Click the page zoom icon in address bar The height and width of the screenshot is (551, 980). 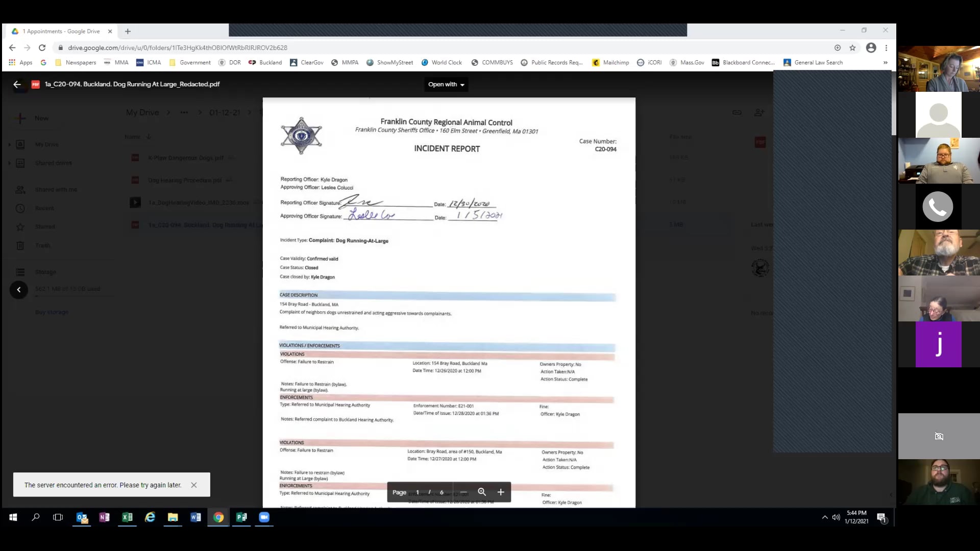point(838,47)
